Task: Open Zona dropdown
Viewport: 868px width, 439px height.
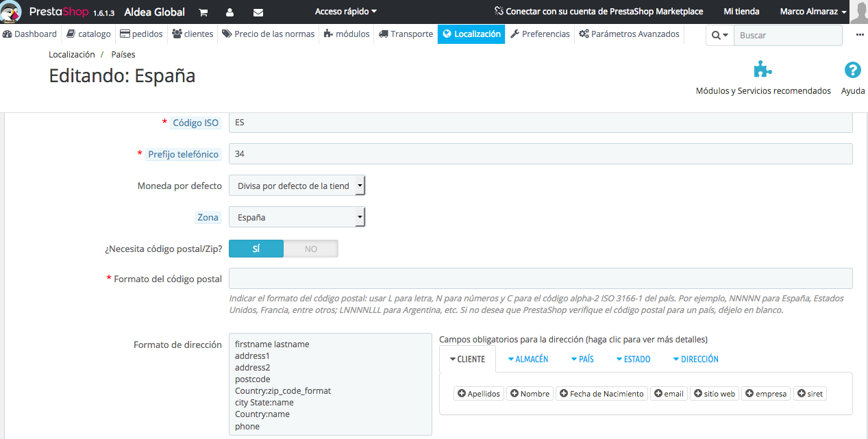Action: pyautogui.click(x=297, y=217)
